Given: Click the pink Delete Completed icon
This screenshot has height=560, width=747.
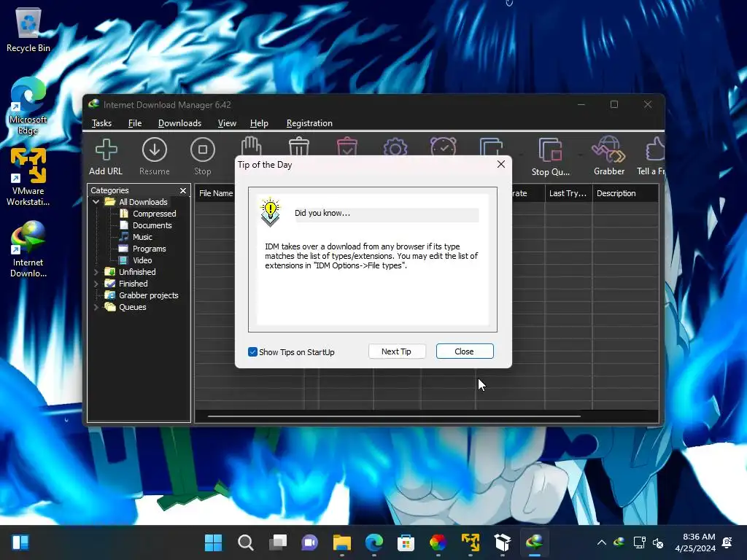Looking at the screenshot, I should click(347, 146).
